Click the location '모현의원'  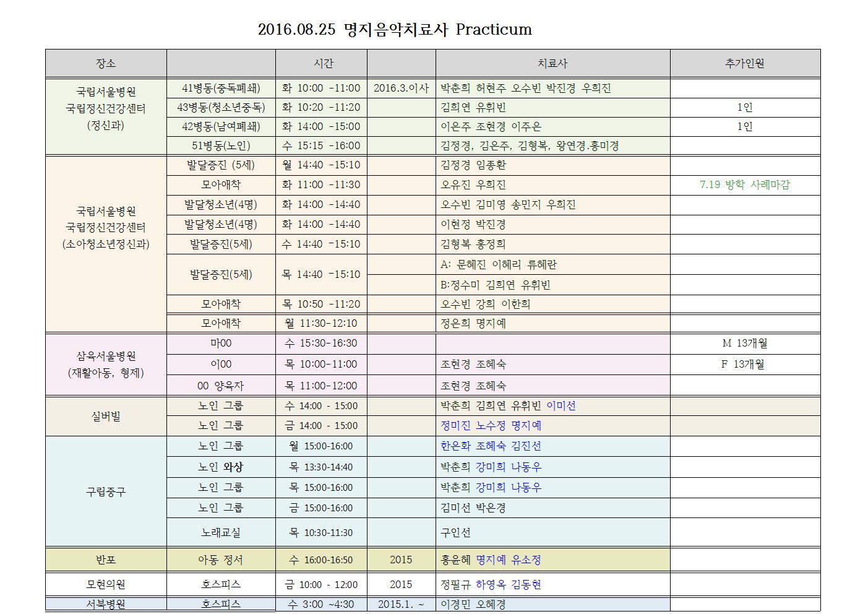(x=106, y=584)
